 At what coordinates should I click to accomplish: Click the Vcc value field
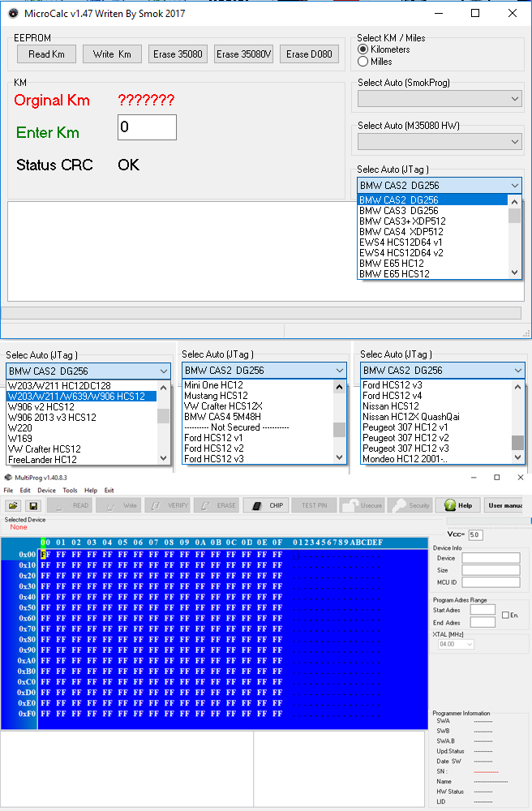(x=476, y=534)
